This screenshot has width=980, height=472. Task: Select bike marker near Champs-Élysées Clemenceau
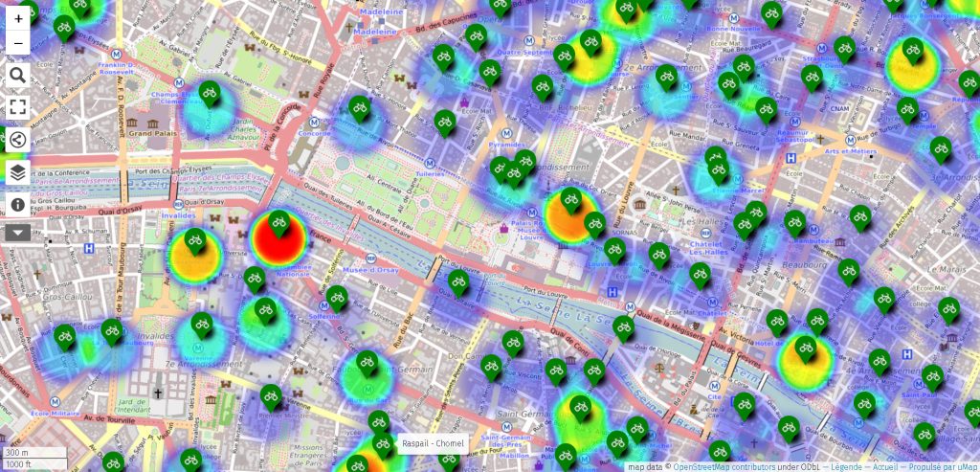211,94
